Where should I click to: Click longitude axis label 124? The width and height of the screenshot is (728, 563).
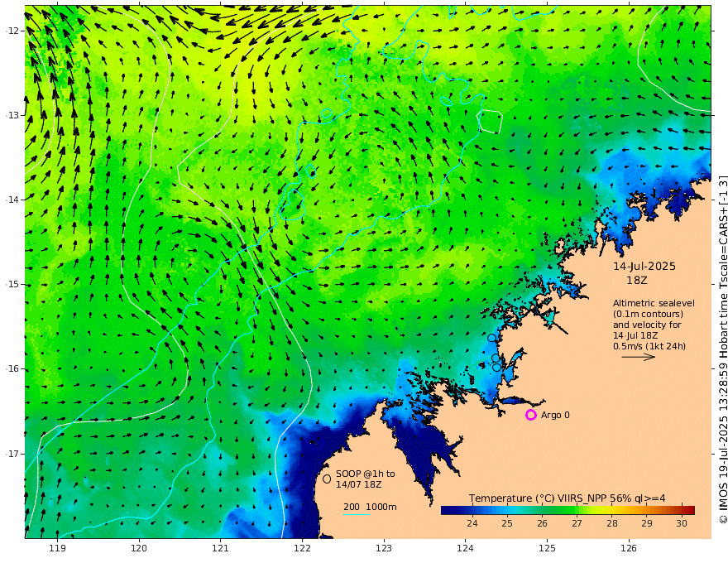465,548
